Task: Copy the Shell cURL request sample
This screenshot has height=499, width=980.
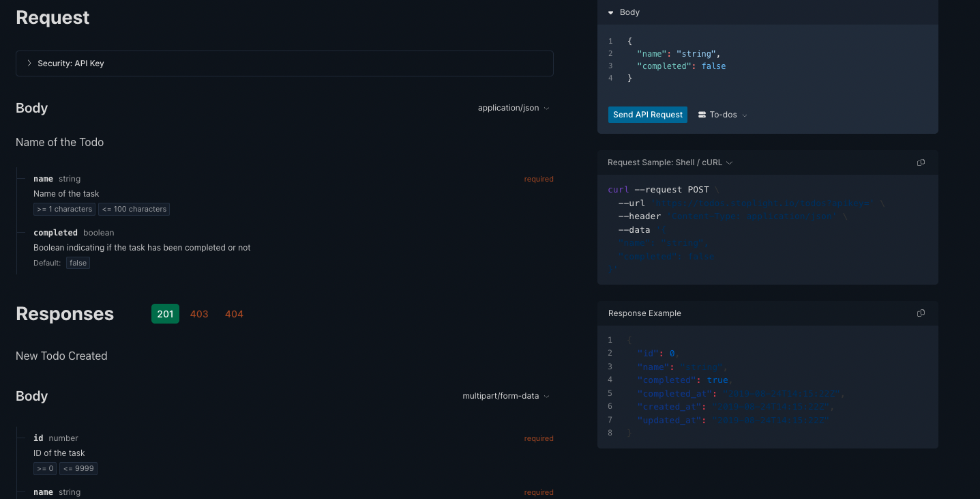Action: [x=921, y=162]
